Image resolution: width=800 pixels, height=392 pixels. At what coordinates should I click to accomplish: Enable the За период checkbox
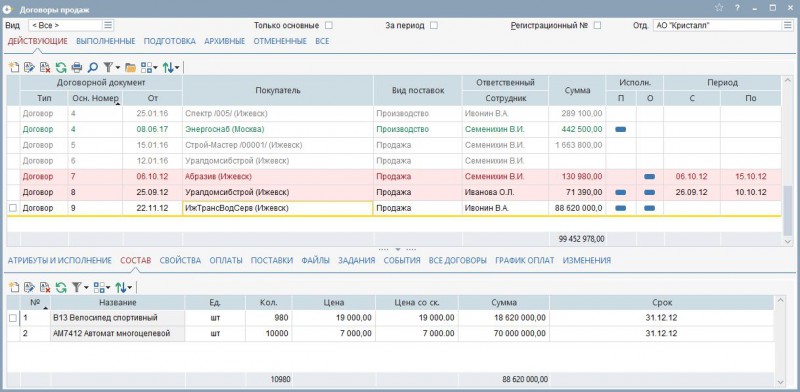[434, 25]
